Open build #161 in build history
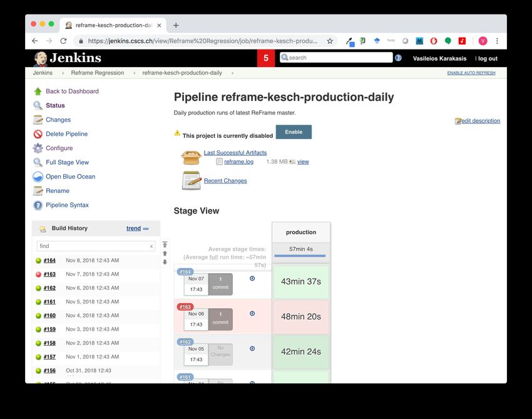This screenshot has width=532, height=419. coord(49,302)
